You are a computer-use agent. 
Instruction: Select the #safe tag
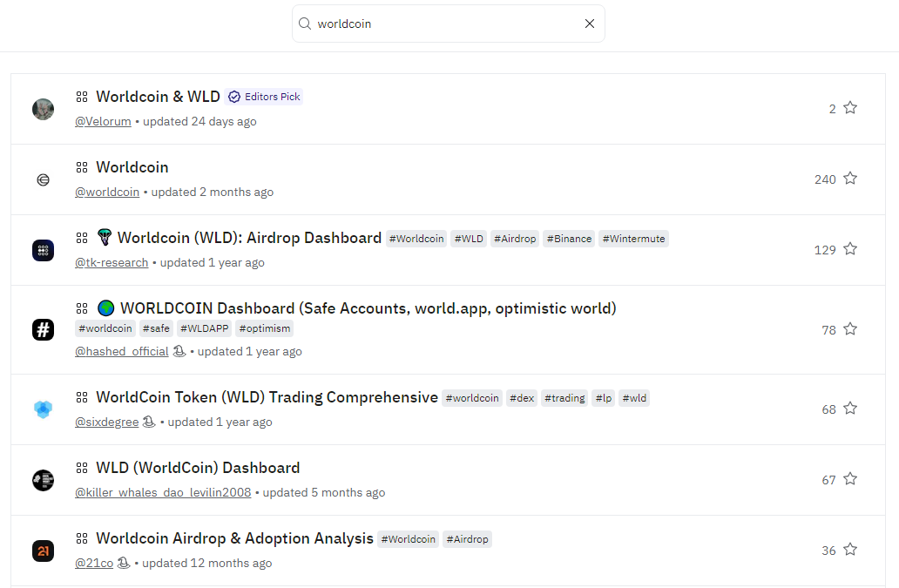pos(156,328)
